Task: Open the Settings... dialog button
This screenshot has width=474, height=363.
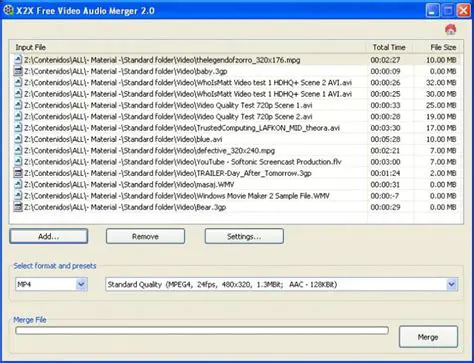Action: coord(244,236)
